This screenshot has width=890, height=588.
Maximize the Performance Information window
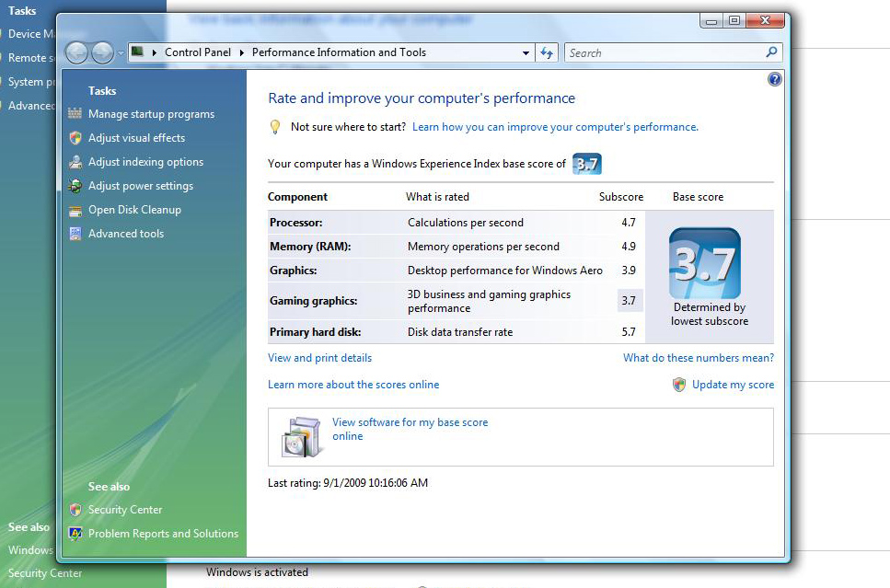(x=734, y=21)
